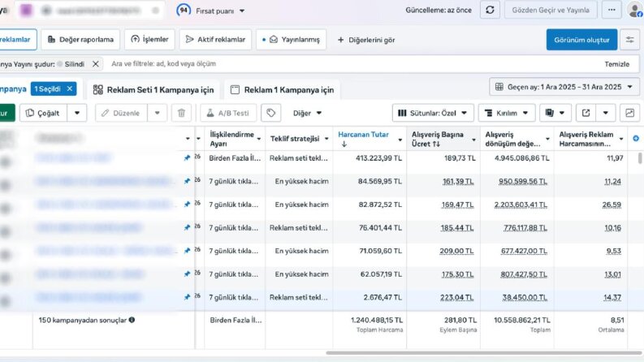Switch to Reklam Seti 1 Kampanya için tab
Screen dimensions: 644x362
coord(154,90)
